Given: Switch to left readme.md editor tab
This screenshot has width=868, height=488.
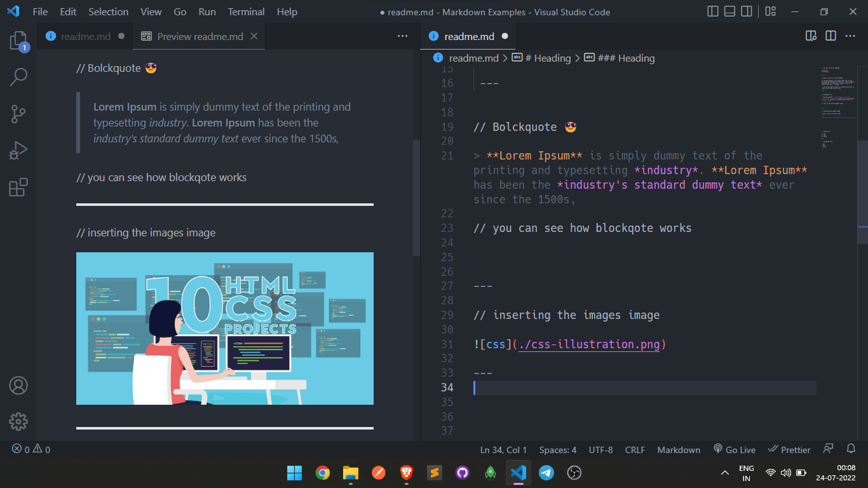Looking at the screenshot, I should (x=85, y=36).
